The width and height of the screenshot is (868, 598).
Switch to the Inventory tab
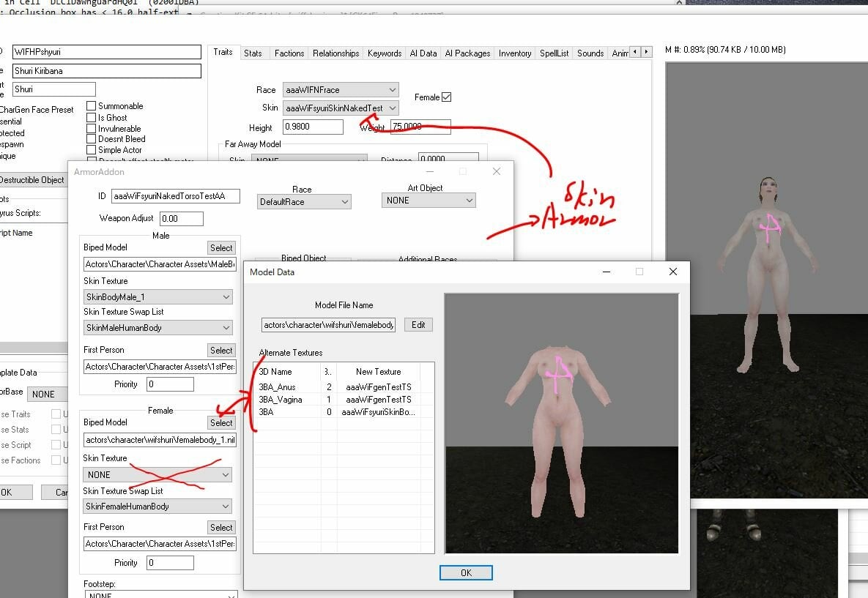tap(515, 53)
